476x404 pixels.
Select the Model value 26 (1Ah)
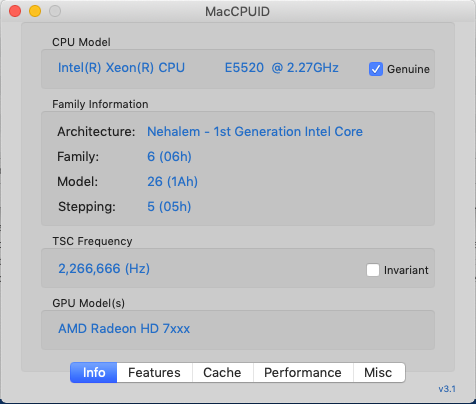(x=172, y=182)
